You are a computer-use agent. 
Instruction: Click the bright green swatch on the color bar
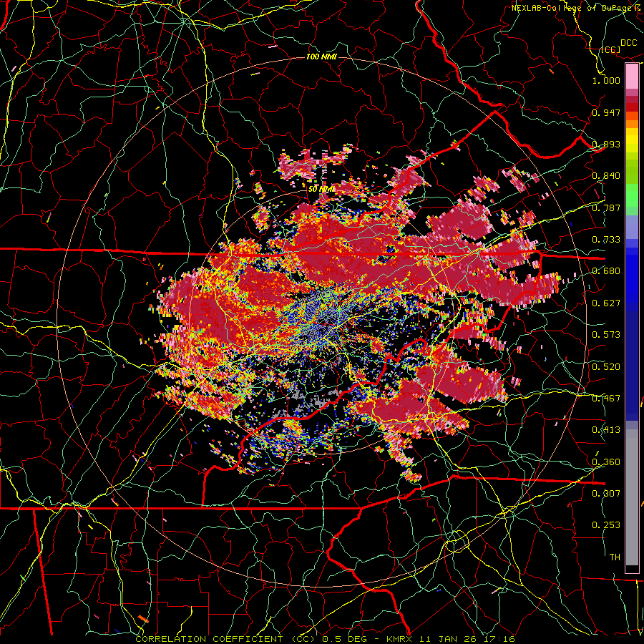click(x=632, y=195)
